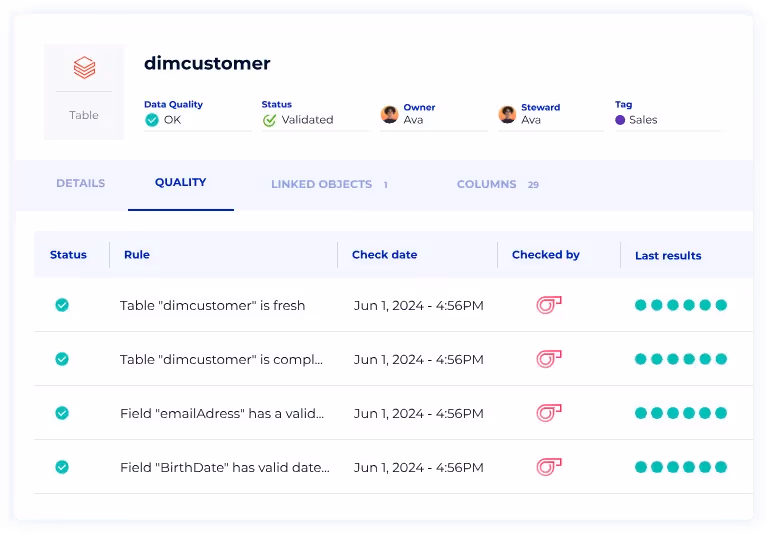Screen dimensions: 767x534
Task: Click Checked by logo in "is compl..." row
Action: coord(549,359)
